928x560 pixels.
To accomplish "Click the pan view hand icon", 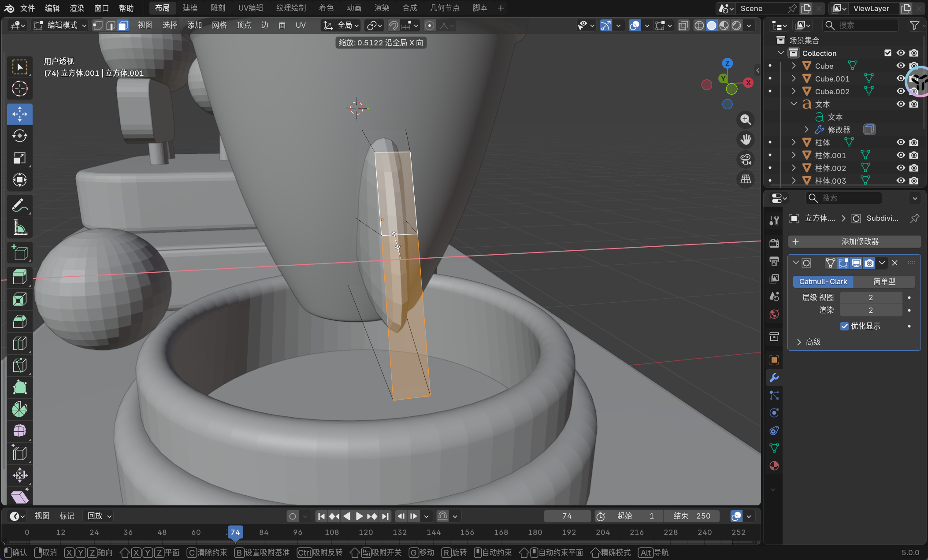I will (x=746, y=140).
